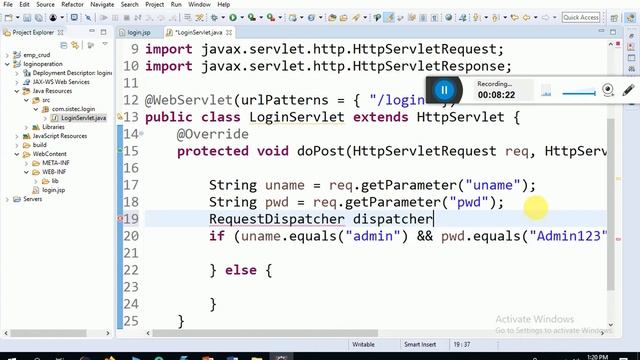Switch to the login.jsp editor tab
Image resolution: width=640 pixels, height=360 pixels.
138,32
